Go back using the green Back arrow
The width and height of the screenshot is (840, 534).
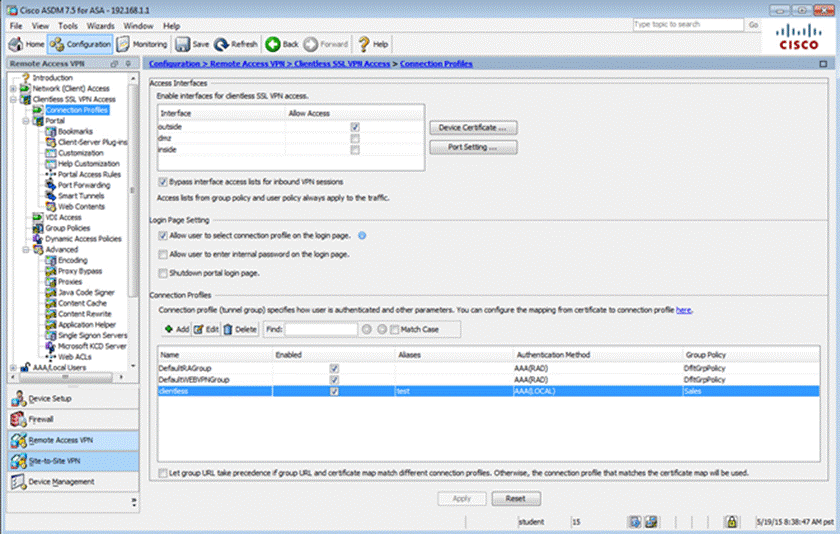click(272, 44)
